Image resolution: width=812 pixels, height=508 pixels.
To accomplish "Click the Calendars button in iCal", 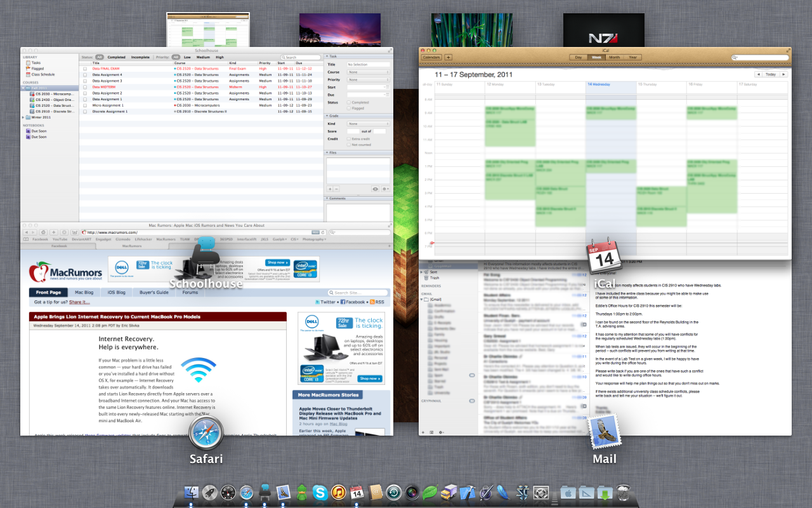I will tap(431, 57).
